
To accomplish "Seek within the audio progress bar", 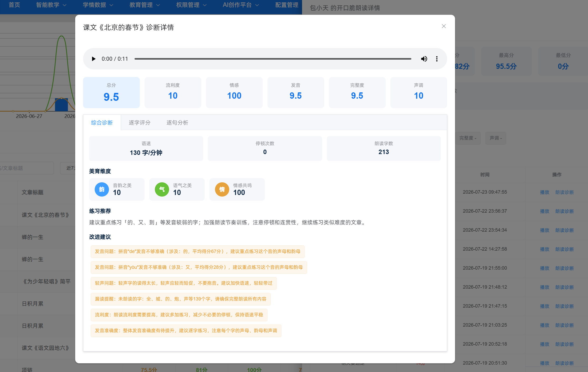I will pyautogui.click(x=273, y=59).
